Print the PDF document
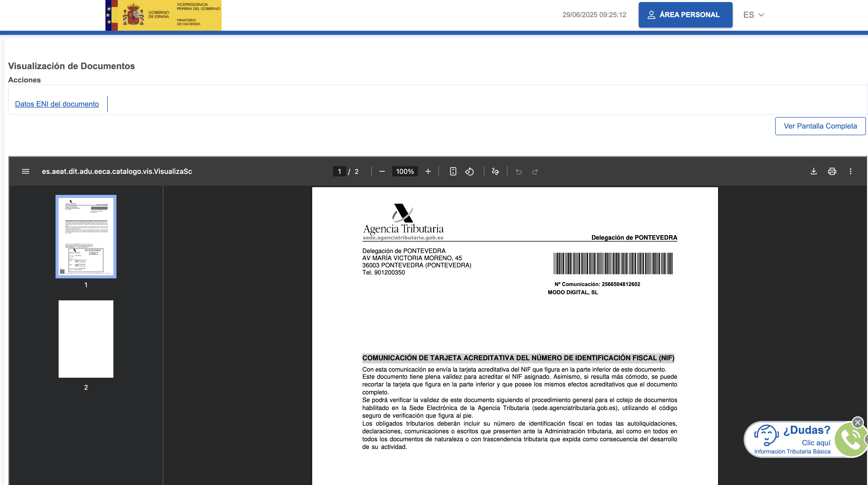The height and width of the screenshot is (485, 868). [832, 171]
